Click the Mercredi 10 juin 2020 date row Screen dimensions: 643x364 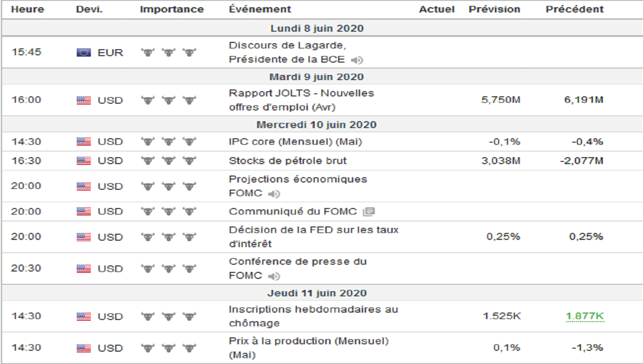tap(316, 125)
